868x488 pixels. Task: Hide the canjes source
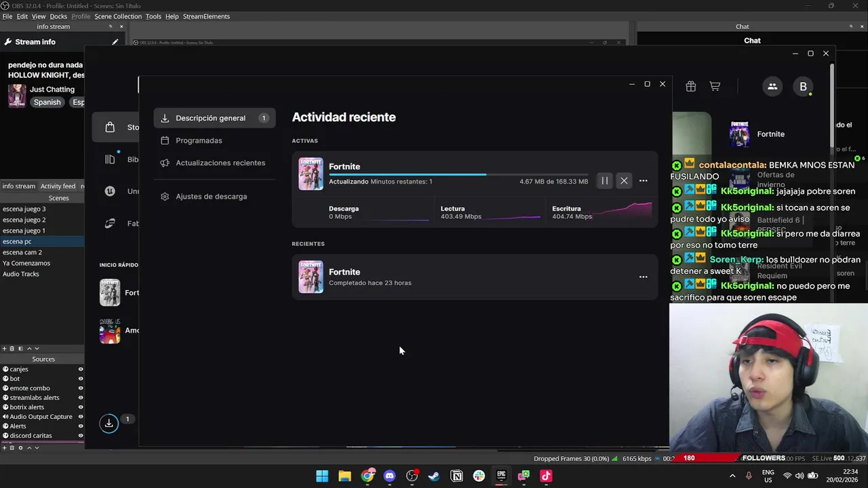(81, 369)
